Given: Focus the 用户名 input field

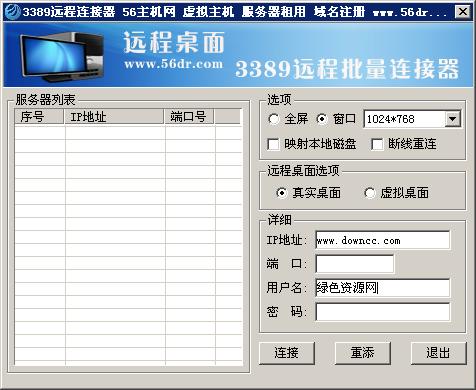Looking at the screenshot, I should (x=383, y=288).
